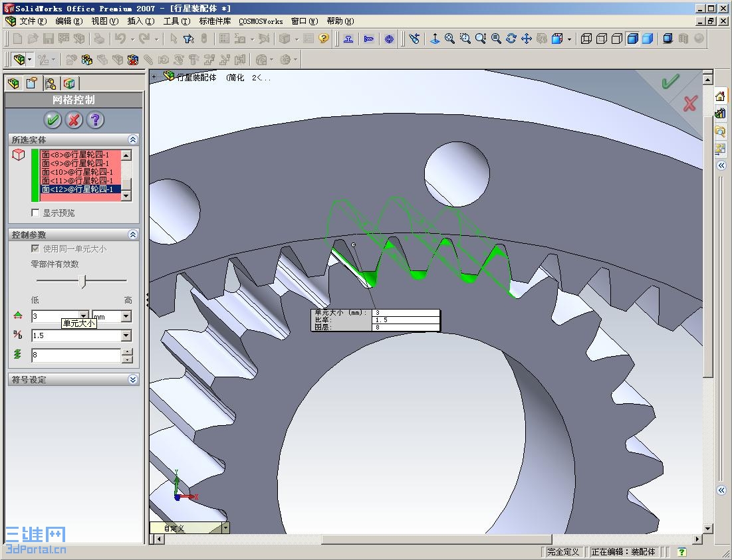Toggle the 使用同一单元大小 checkbox
This screenshot has height=560, width=732.
click(35, 248)
